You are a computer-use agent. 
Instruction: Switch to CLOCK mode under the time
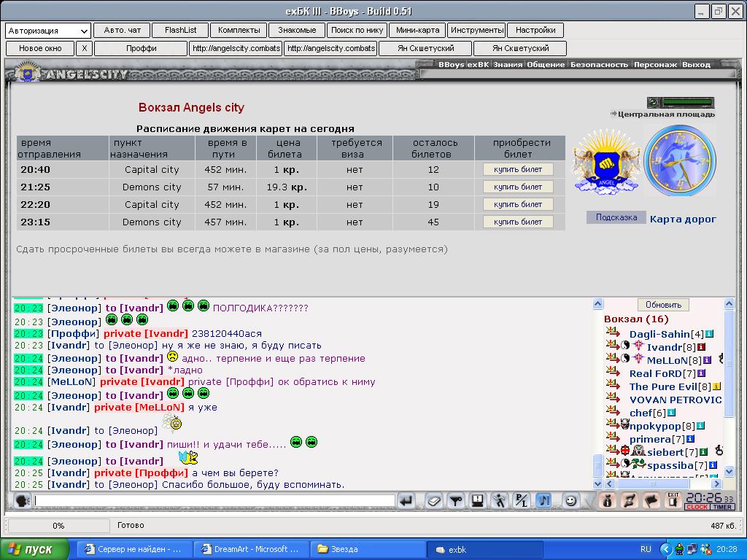click(x=697, y=507)
